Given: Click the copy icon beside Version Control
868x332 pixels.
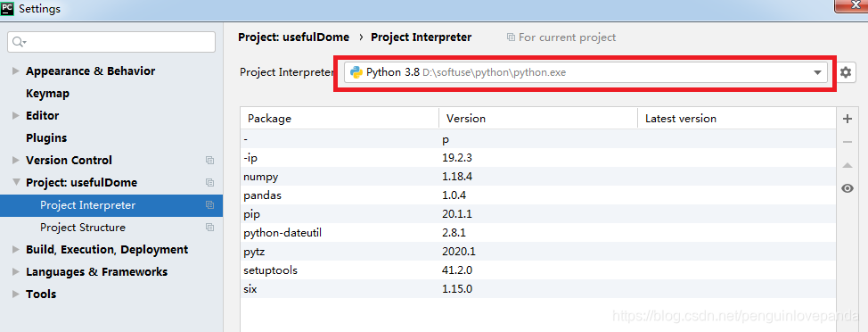Looking at the screenshot, I should point(209,160).
